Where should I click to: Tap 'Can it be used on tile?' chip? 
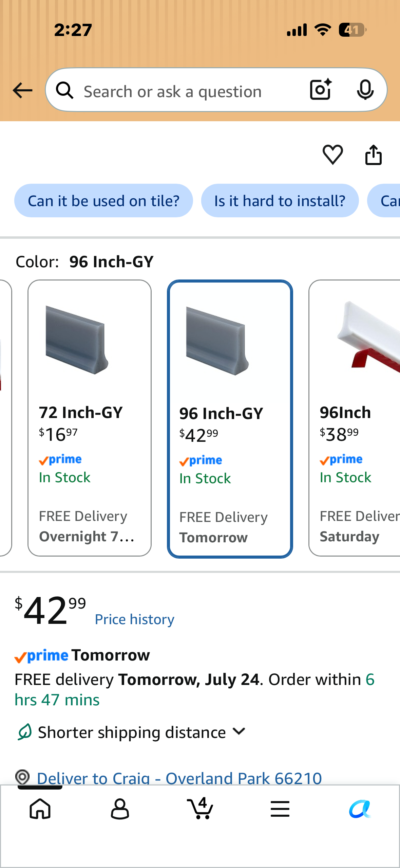click(103, 201)
